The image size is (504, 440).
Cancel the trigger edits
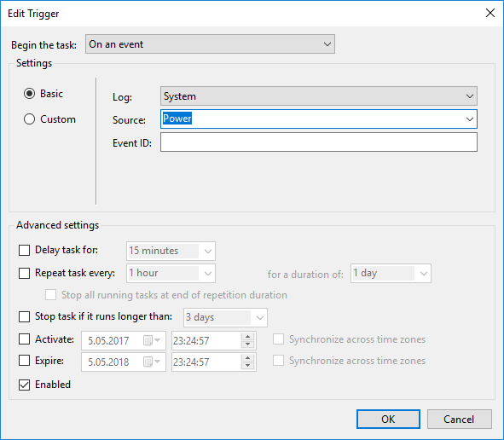460,420
